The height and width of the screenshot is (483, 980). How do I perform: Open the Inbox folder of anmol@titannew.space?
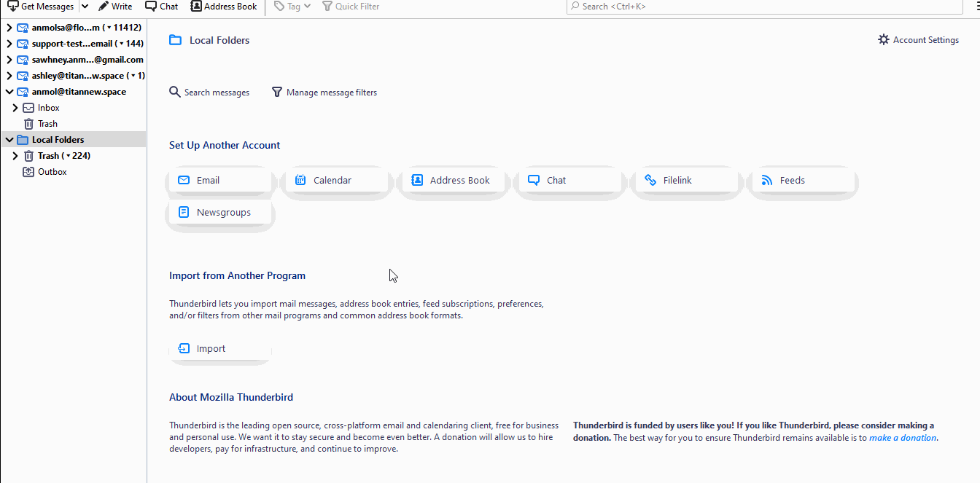tap(74, 108)
